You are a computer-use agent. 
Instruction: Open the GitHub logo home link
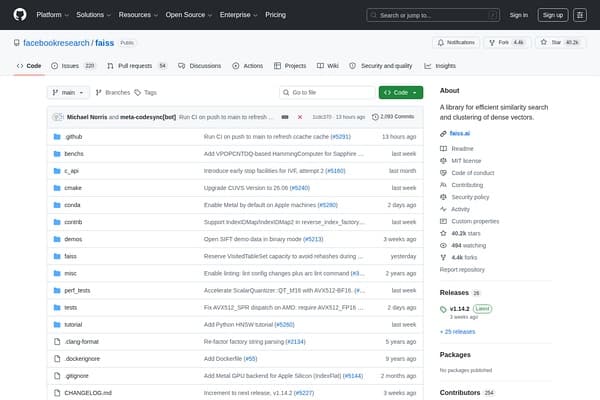(20, 15)
